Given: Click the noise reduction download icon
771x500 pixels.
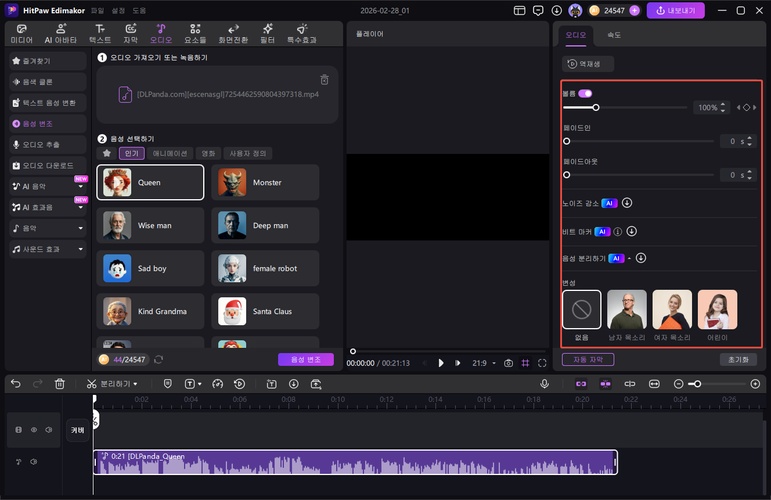Looking at the screenshot, I should click(627, 202).
